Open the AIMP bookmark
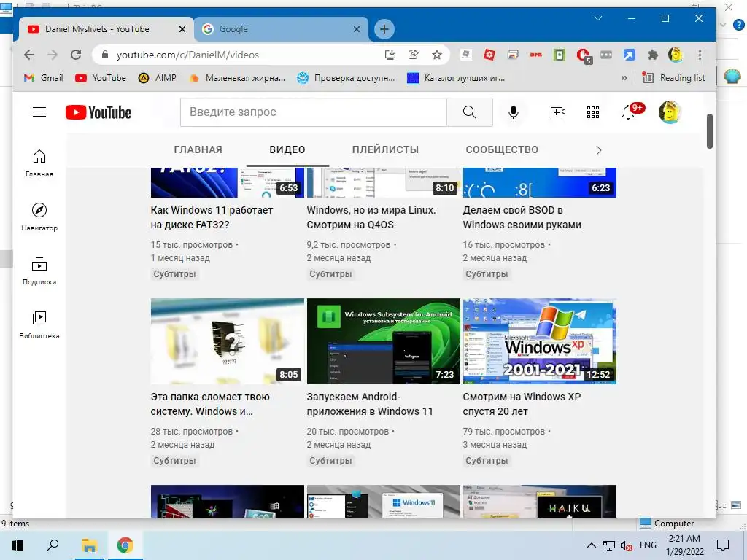This screenshot has height=560, width=747. (158, 77)
